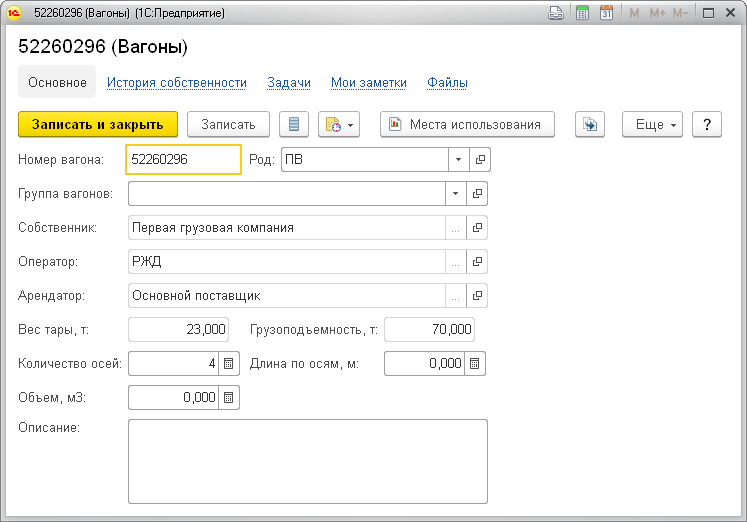Screen dimensions: 747x522
Task: Switch to История собственности tab
Action: tap(177, 83)
